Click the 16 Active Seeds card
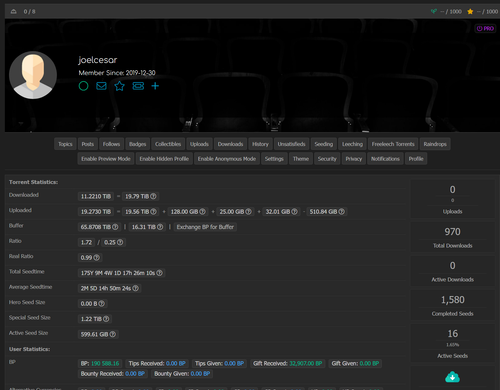This screenshot has width=500, height=390. tap(452, 343)
